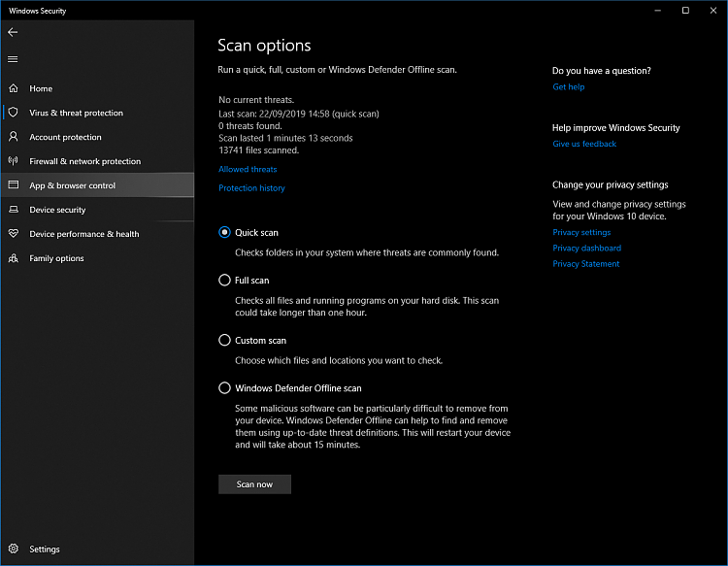Click the laptop icon for Device security
This screenshot has width=728, height=566.
tap(14, 210)
